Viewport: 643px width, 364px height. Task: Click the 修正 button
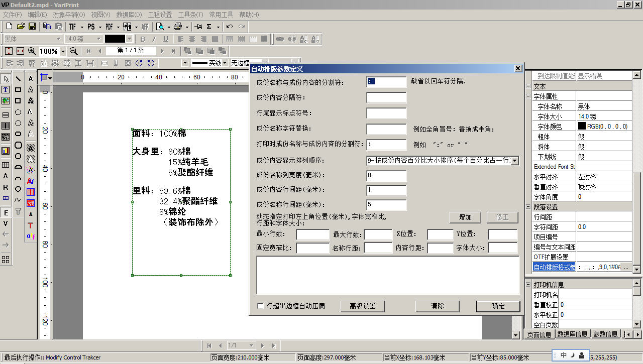tap(502, 217)
